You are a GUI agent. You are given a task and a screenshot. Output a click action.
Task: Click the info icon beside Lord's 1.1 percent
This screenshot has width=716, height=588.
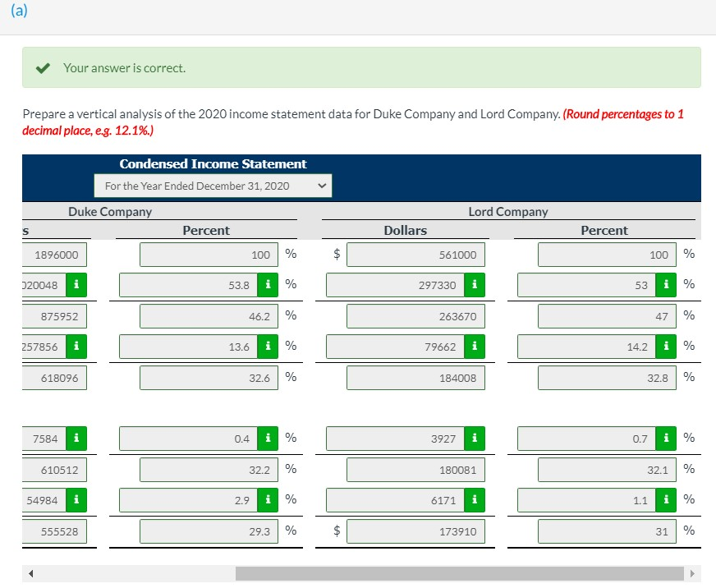click(x=666, y=499)
